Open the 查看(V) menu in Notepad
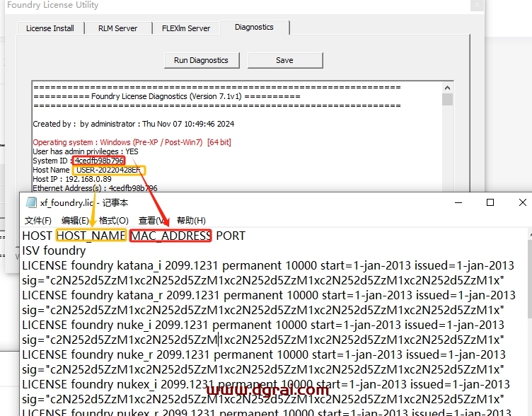 click(152, 221)
